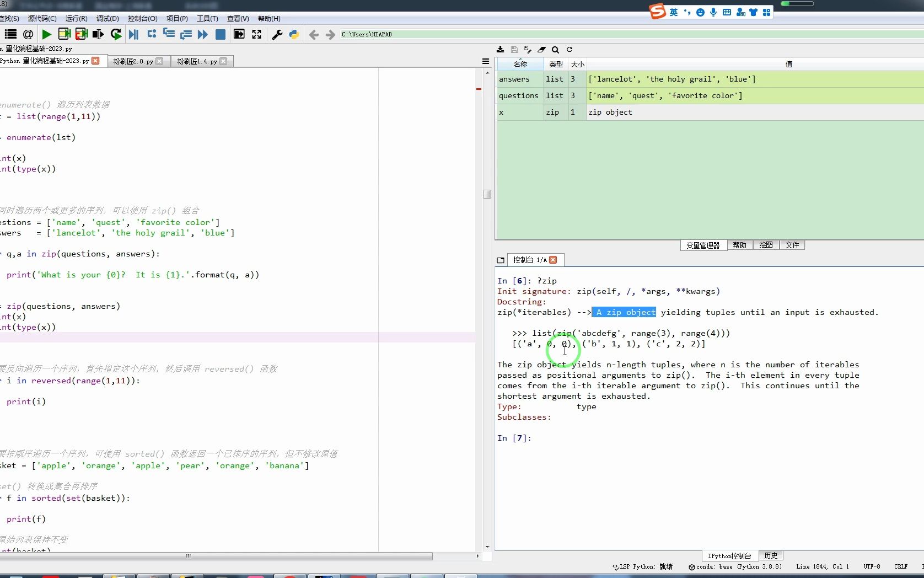This screenshot has height=578, width=924.
Task: Select the x zip object variable row
Action: click(710, 113)
